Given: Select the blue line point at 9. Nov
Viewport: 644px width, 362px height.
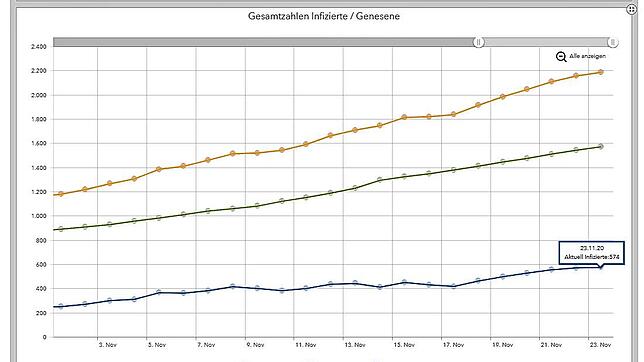Looking at the screenshot, I should click(257, 288).
